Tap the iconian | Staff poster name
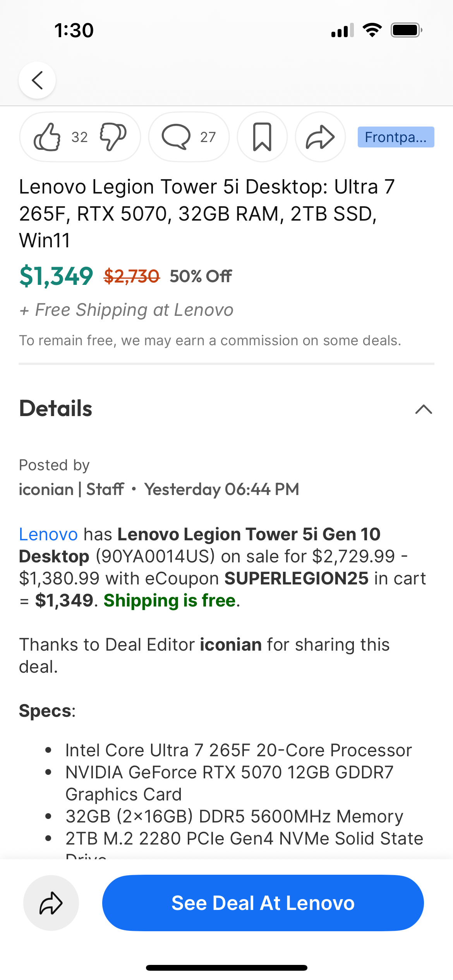The width and height of the screenshot is (453, 980). pyautogui.click(x=72, y=489)
